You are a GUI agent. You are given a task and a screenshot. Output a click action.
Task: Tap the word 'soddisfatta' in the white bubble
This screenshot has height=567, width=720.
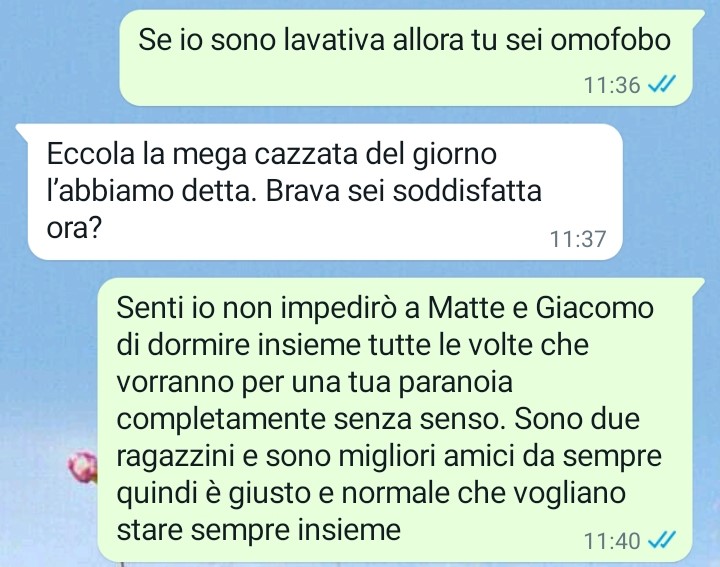(467, 191)
